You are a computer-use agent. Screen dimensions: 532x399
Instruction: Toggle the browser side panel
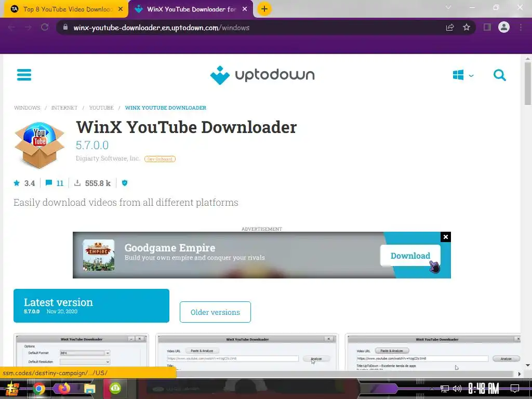[487, 27]
